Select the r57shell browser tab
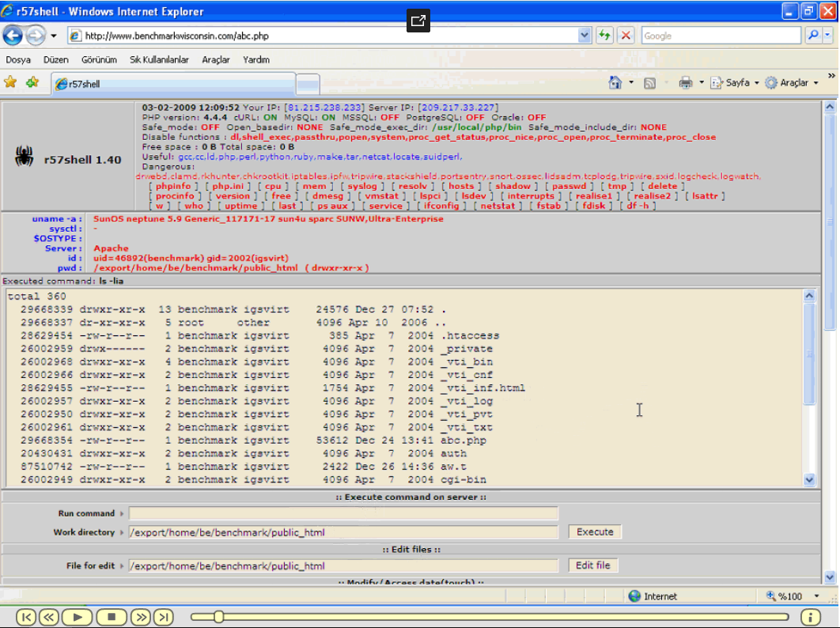Screen dimensions: 840x628 click(173, 84)
